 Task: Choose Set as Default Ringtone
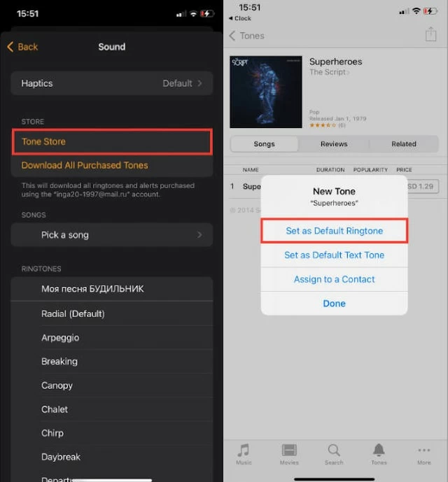coord(334,231)
